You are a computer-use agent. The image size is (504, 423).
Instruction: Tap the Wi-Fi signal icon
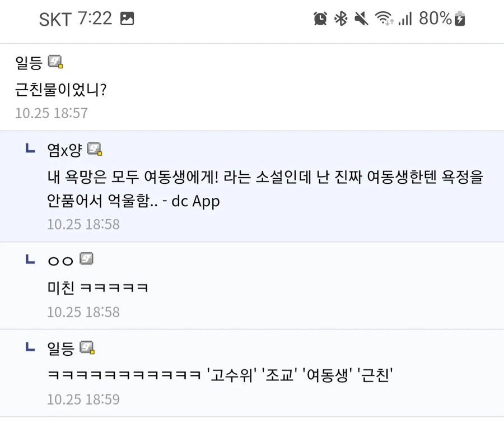[x=384, y=18]
